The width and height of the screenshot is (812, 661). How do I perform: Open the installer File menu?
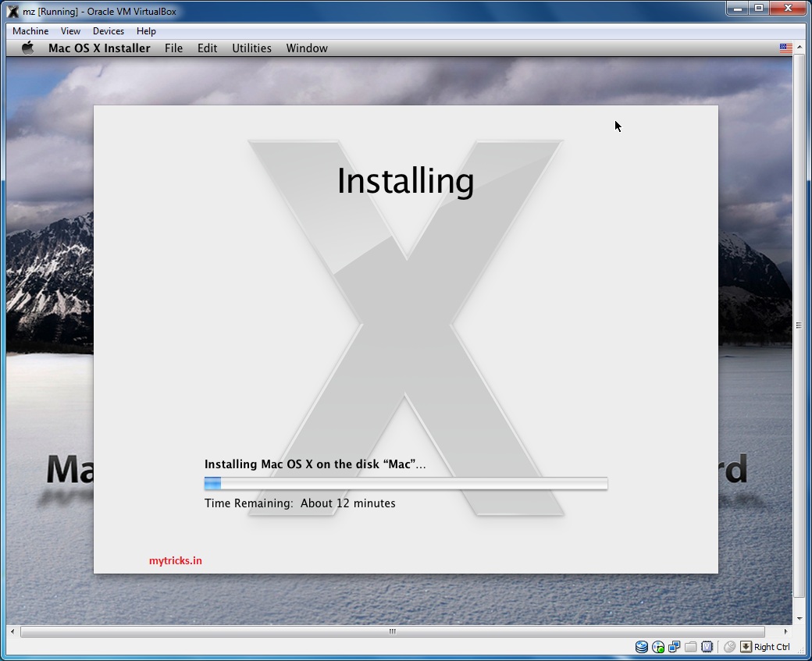point(173,48)
